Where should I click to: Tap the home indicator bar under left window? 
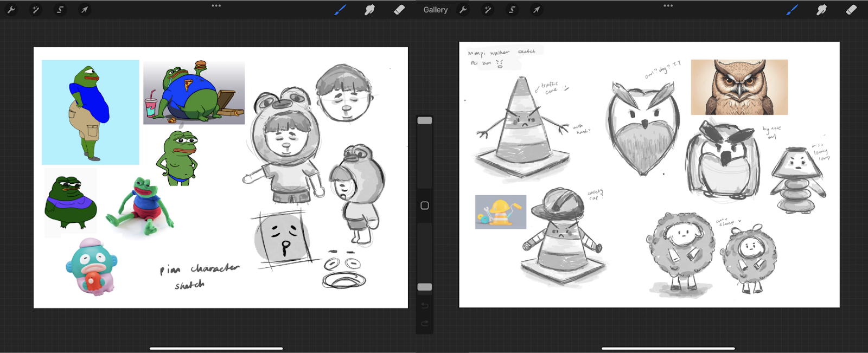(216, 348)
